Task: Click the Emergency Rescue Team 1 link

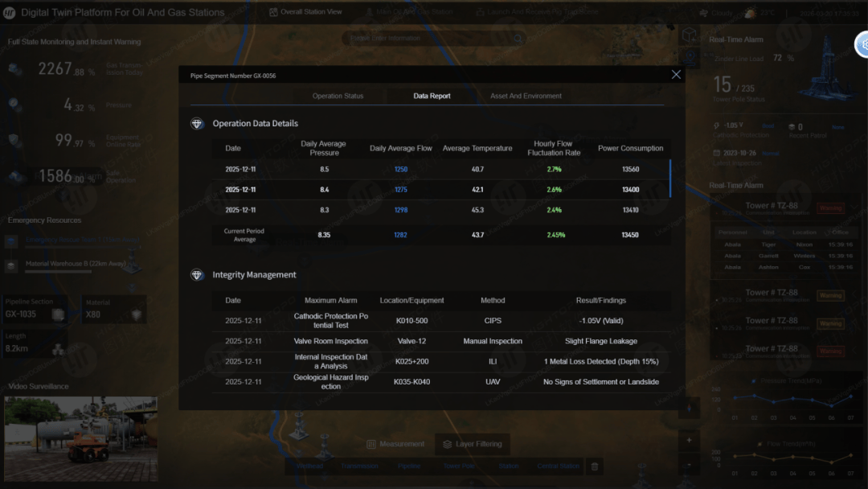Action: pos(83,240)
